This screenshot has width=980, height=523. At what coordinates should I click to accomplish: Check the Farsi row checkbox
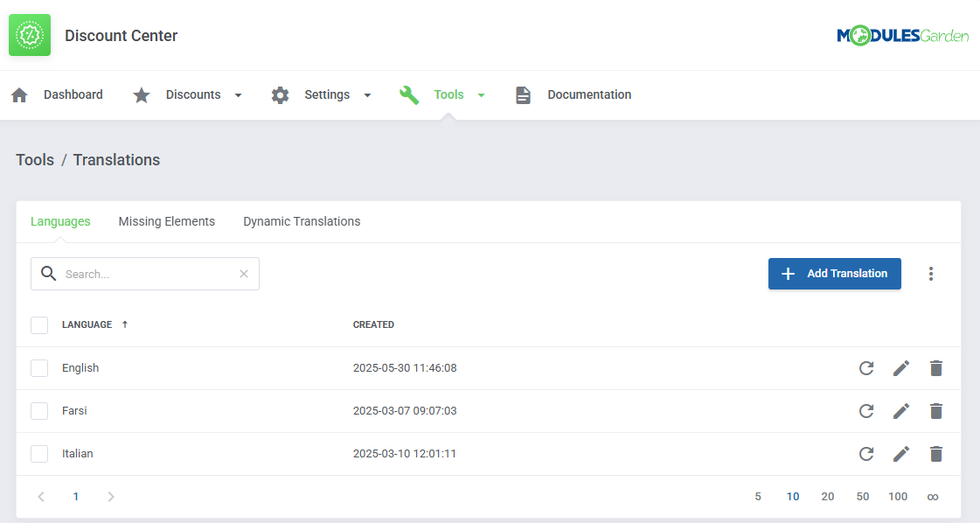39,411
